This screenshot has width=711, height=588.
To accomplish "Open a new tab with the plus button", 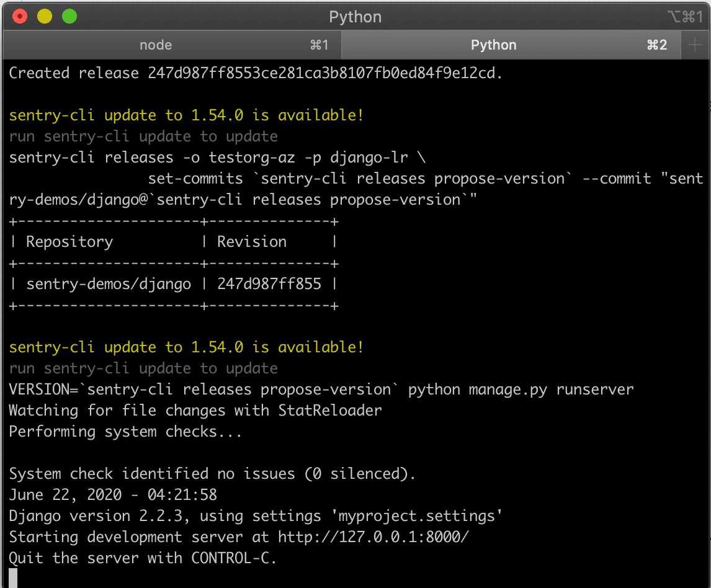I will [x=695, y=45].
